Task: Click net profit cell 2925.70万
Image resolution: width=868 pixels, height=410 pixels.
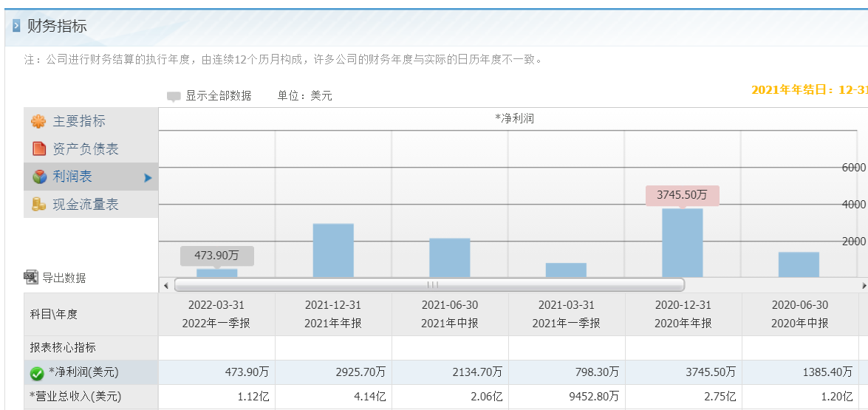Action: [x=333, y=372]
